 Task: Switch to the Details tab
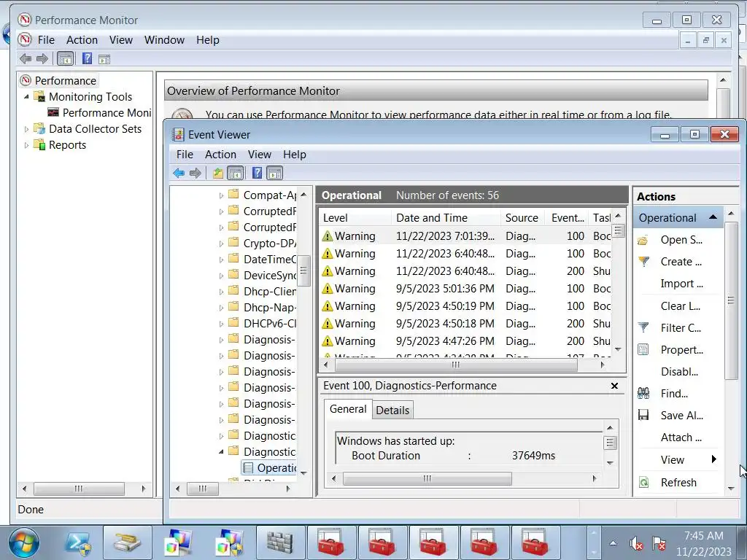pyautogui.click(x=392, y=410)
